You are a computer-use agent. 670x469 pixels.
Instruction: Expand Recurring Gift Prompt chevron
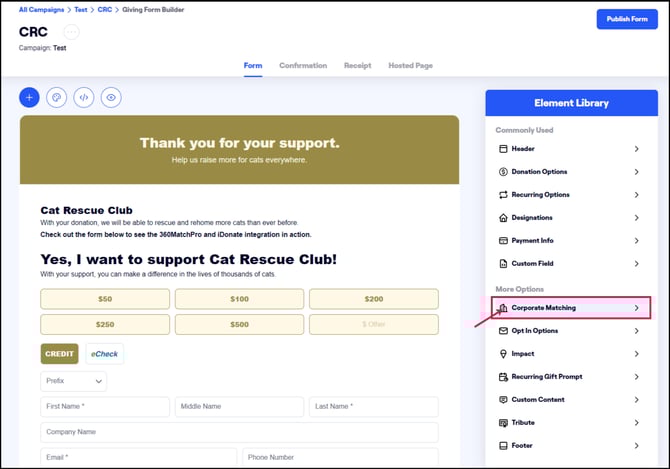coord(636,377)
